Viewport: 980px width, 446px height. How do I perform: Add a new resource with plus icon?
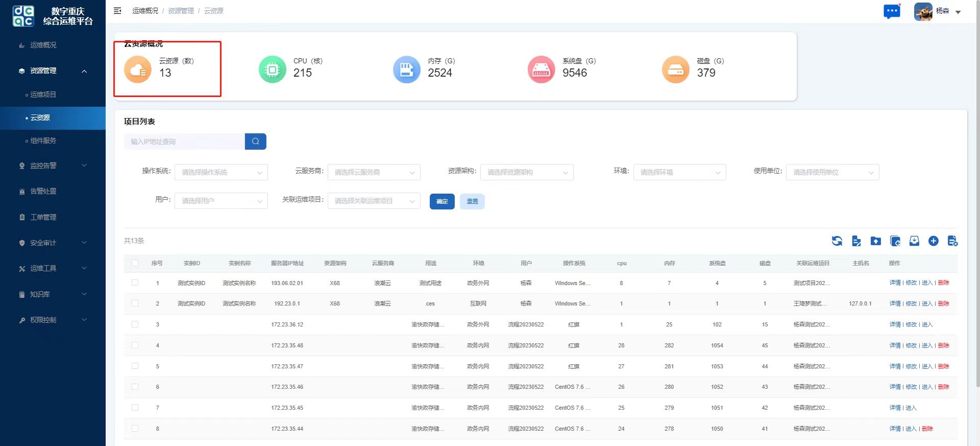[934, 241]
